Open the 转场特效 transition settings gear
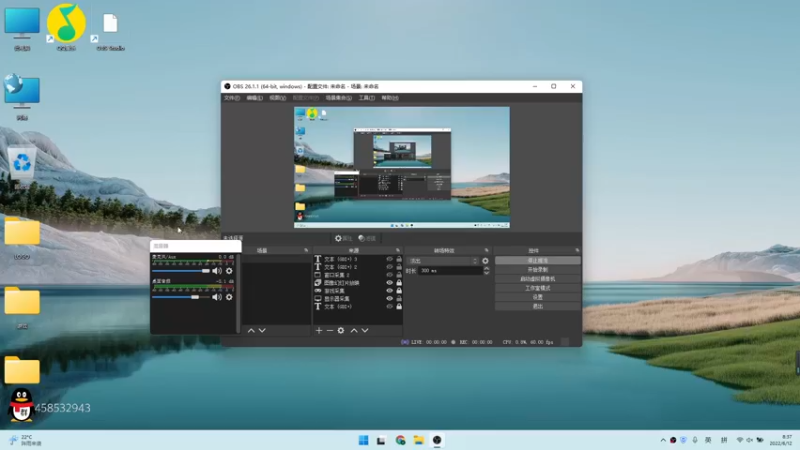 tap(485, 261)
